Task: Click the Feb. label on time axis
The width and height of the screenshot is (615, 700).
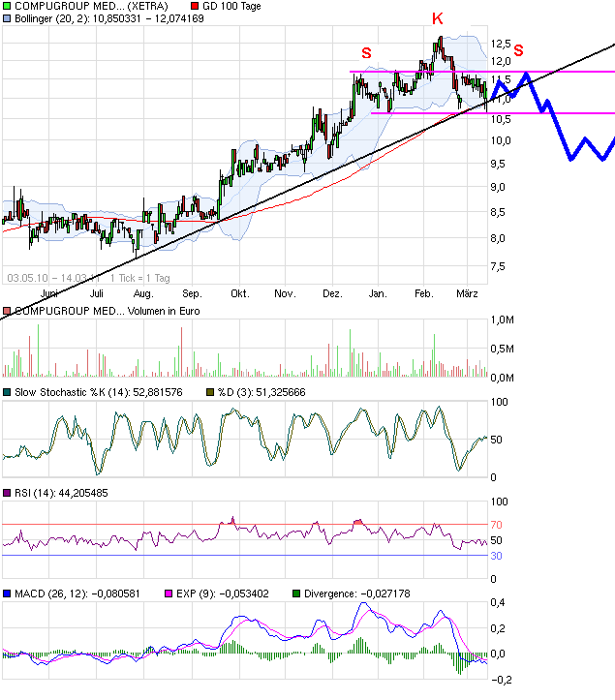Action: coord(424,293)
